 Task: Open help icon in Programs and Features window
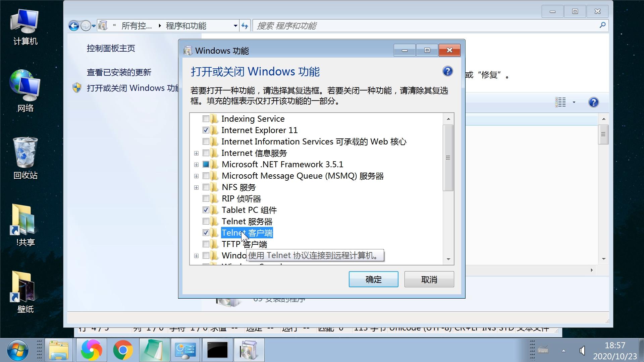pos(593,102)
